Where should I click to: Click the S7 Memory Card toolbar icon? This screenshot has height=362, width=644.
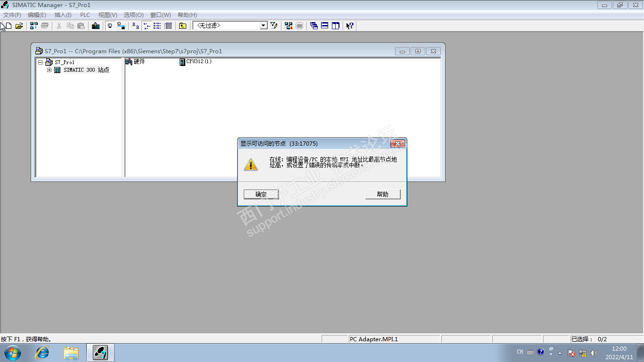pos(45,25)
